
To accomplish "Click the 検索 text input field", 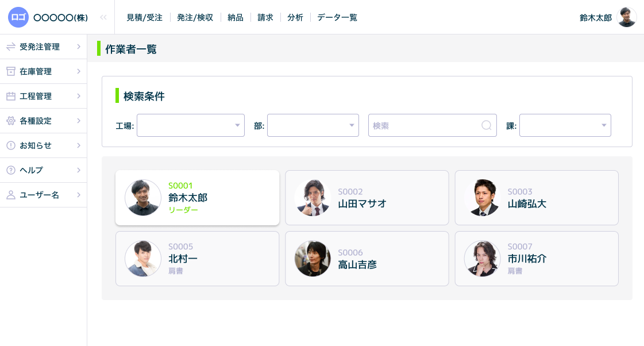I will [x=425, y=125].
